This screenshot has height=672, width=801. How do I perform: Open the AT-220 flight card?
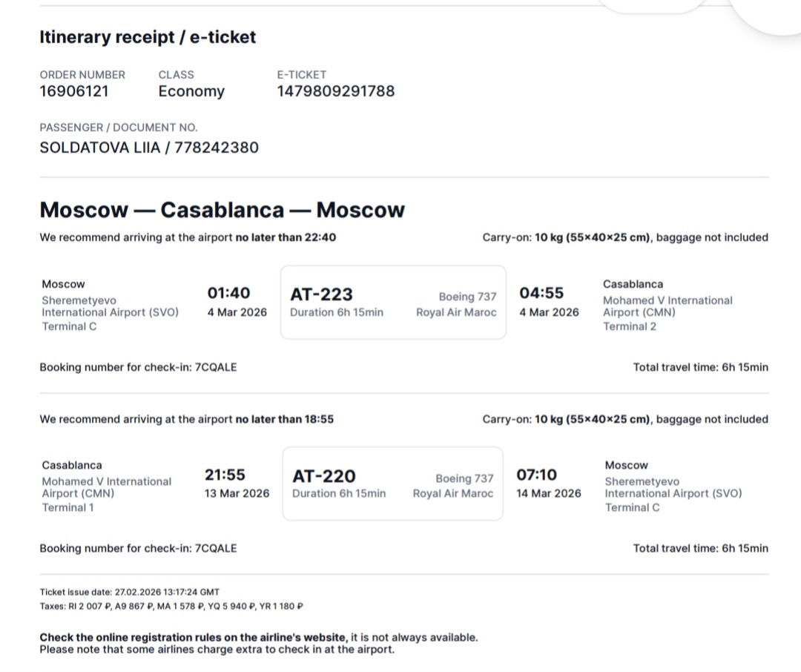click(x=393, y=484)
